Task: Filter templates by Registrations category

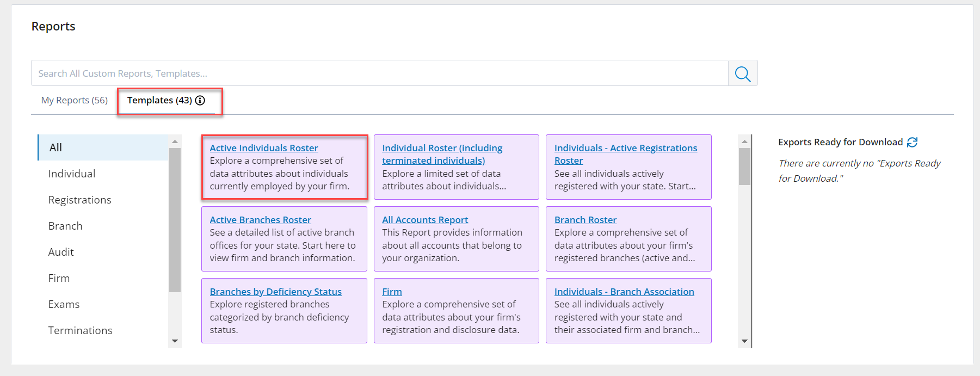Action: (x=80, y=200)
